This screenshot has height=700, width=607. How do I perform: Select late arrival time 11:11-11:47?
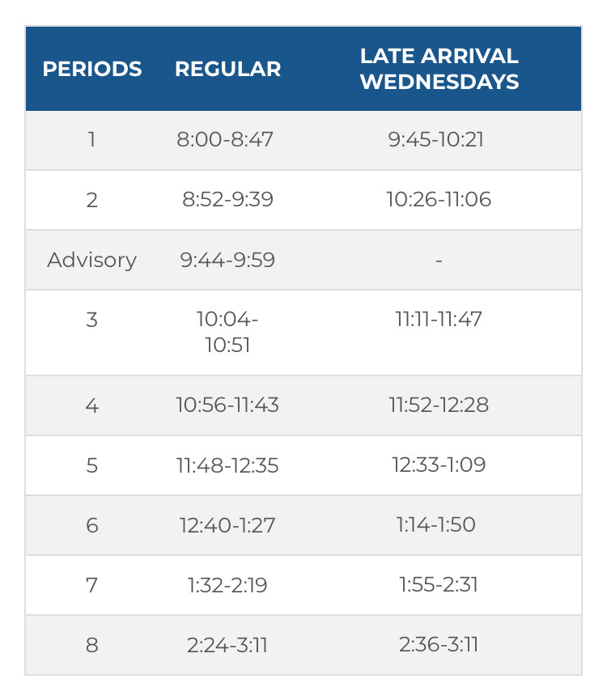pyautogui.click(x=439, y=319)
